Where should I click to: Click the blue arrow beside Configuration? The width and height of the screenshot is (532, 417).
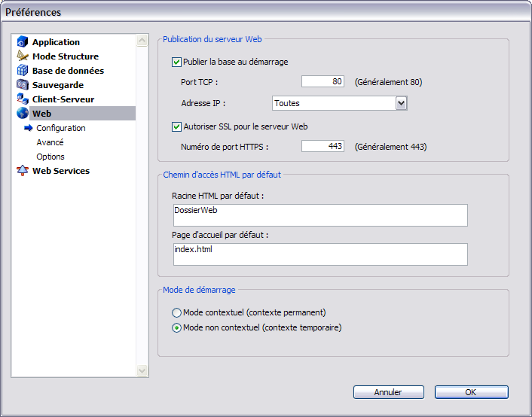[x=29, y=128]
